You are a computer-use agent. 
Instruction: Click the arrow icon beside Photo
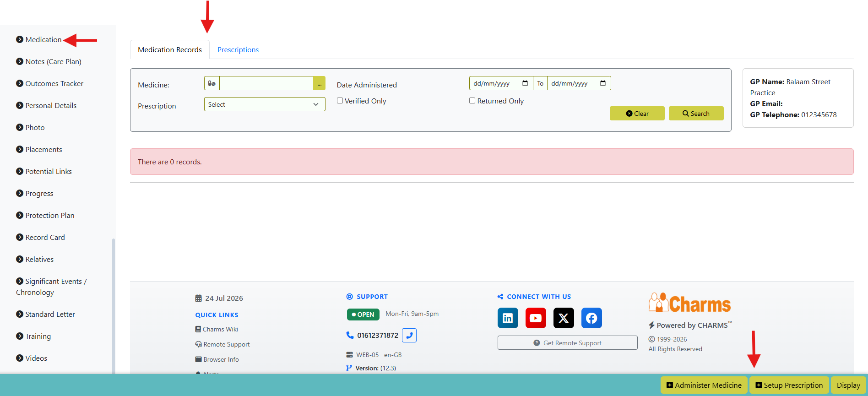[x=20, y=127]
